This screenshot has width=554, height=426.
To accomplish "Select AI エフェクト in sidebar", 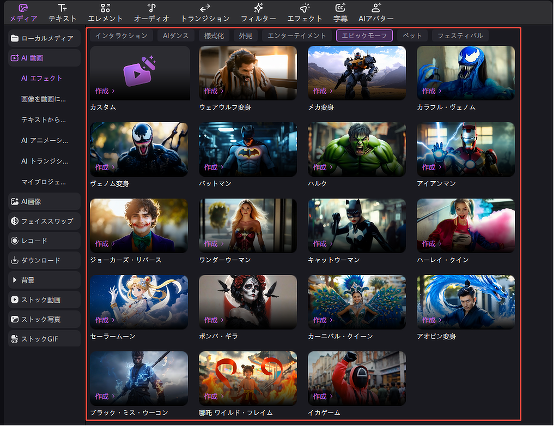I will click(x=41, y=78).
